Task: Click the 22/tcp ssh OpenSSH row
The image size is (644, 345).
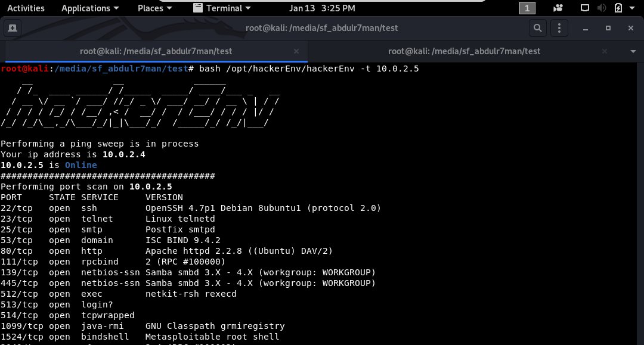Action: tap(191, 208)
